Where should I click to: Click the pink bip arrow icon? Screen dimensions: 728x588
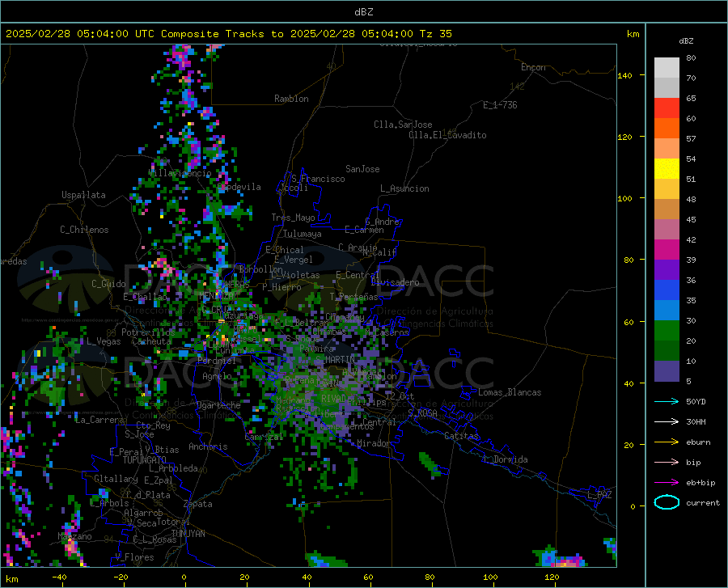click(667, 463)
